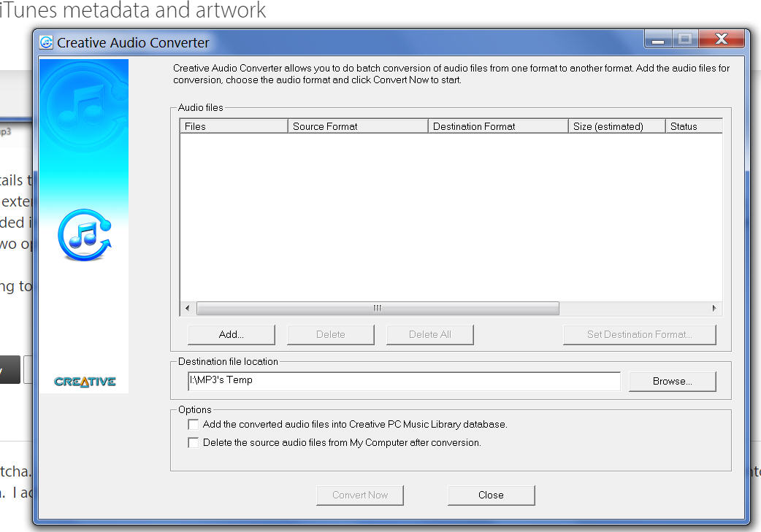The height and width of the screenshot is (532, 761).
Task: Click the Size (estimated) column header
Action: 616,126
